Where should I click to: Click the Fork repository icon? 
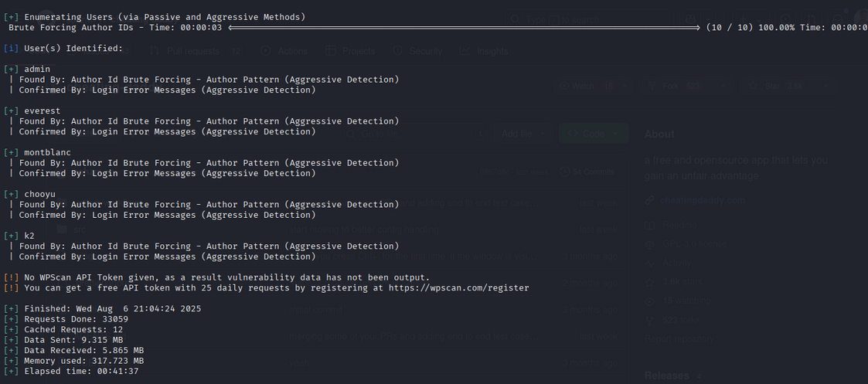(652, 87)
